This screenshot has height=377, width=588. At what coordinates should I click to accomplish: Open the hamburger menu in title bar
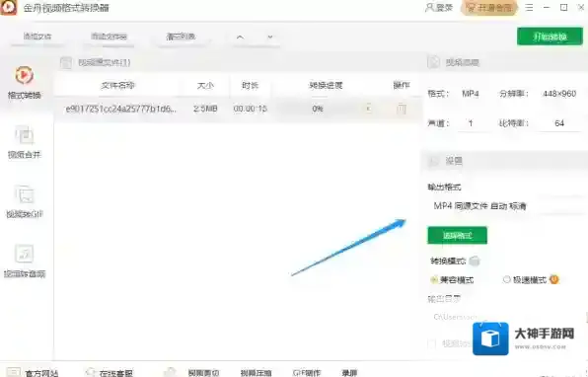(x=529, y=8)
